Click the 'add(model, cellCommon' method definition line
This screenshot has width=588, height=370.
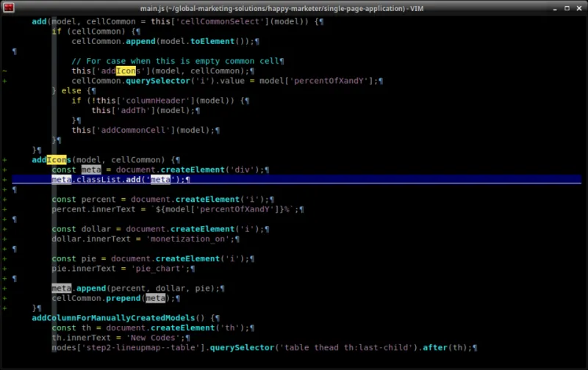click(x=178, y=21)
